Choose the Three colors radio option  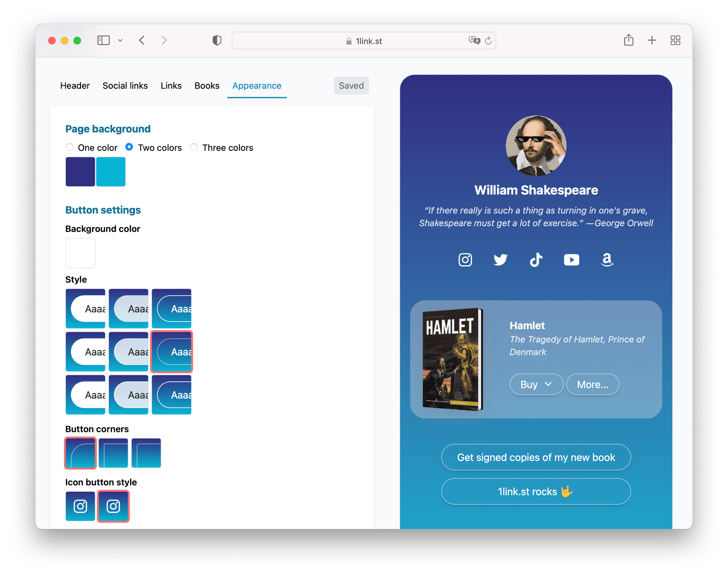(x=194, y=147)
